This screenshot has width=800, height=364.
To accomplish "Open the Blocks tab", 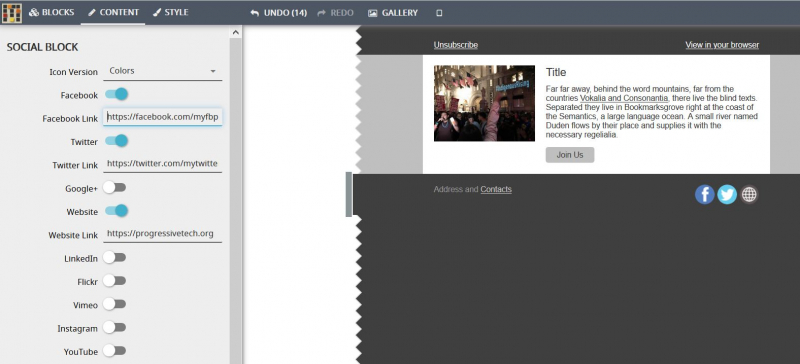I will 52,12.
